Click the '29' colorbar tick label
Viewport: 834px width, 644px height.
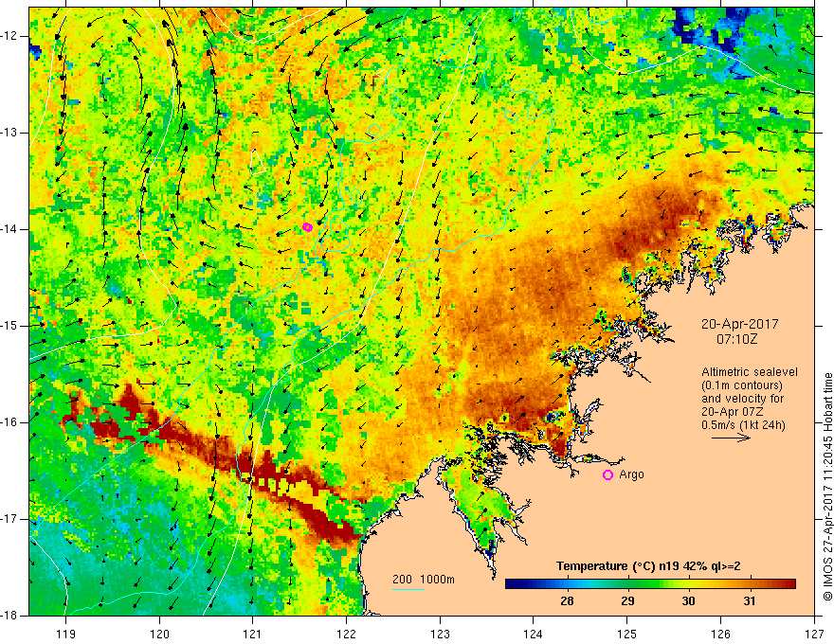tap(627, 601)
